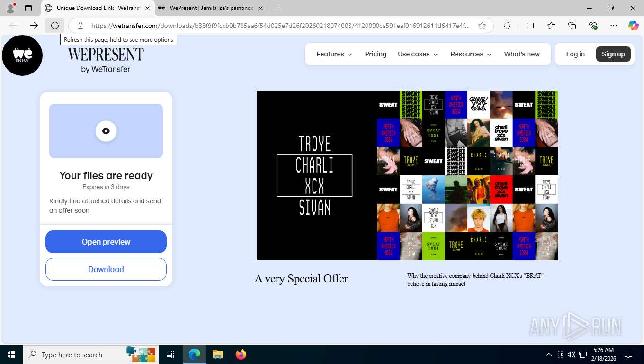The width and height of the screenshot is (644, 364).
Task: Open Task View on the taskbar
Action: tap(170, 355)
